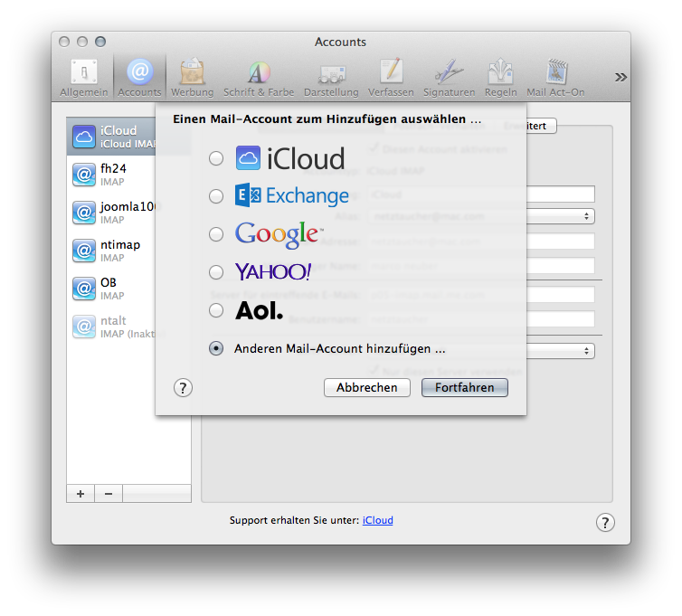682x616 pixels.
Task: Select the Aol account radio button
Action: tap(216, 310)
